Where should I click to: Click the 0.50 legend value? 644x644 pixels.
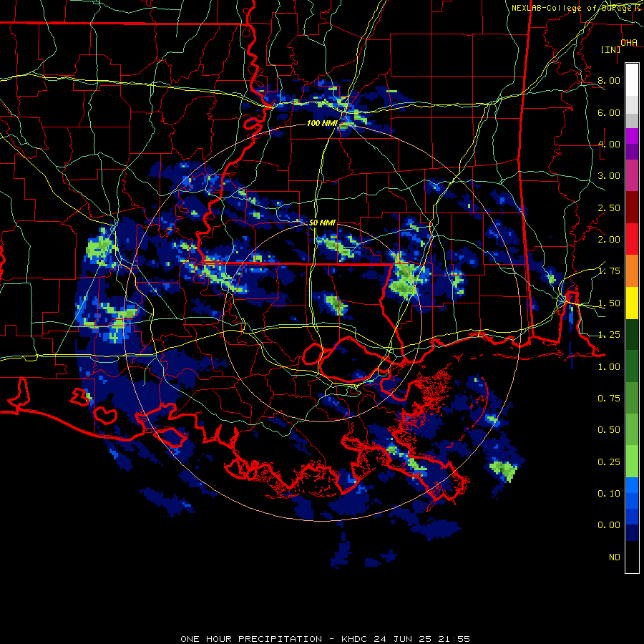(609, 430)
